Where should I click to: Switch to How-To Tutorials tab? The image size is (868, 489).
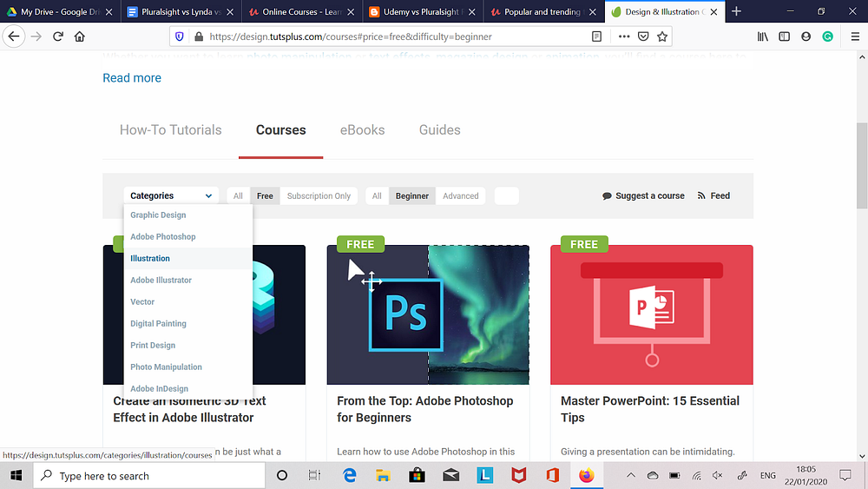pos(170,129)
